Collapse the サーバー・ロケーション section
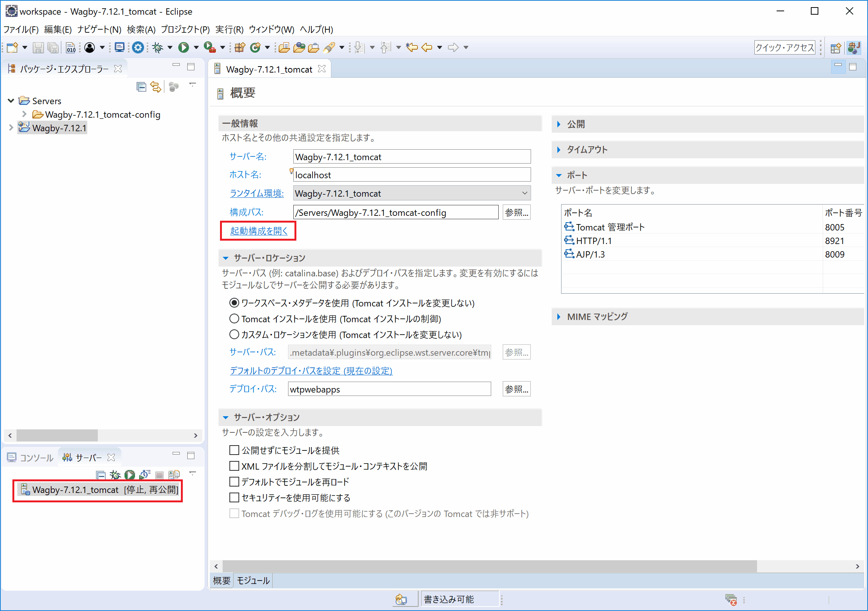The image size is (868, 611). tap(226, 258)
